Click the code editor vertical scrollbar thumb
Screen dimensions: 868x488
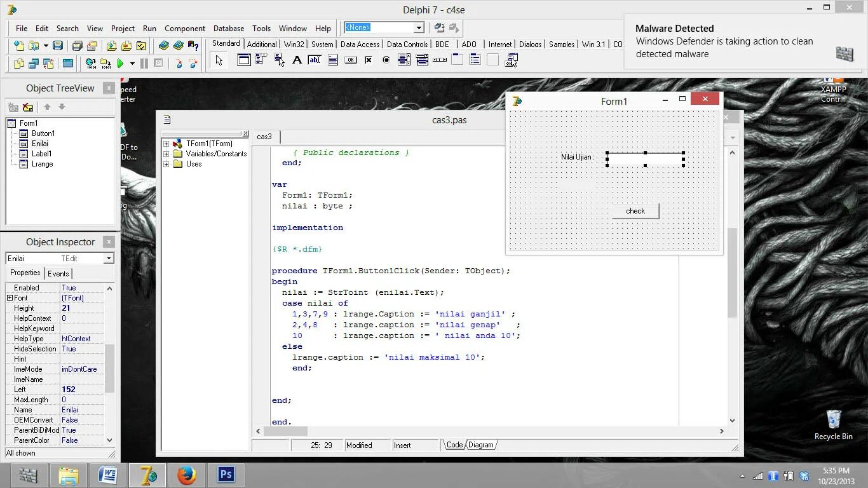click(732, 273)
